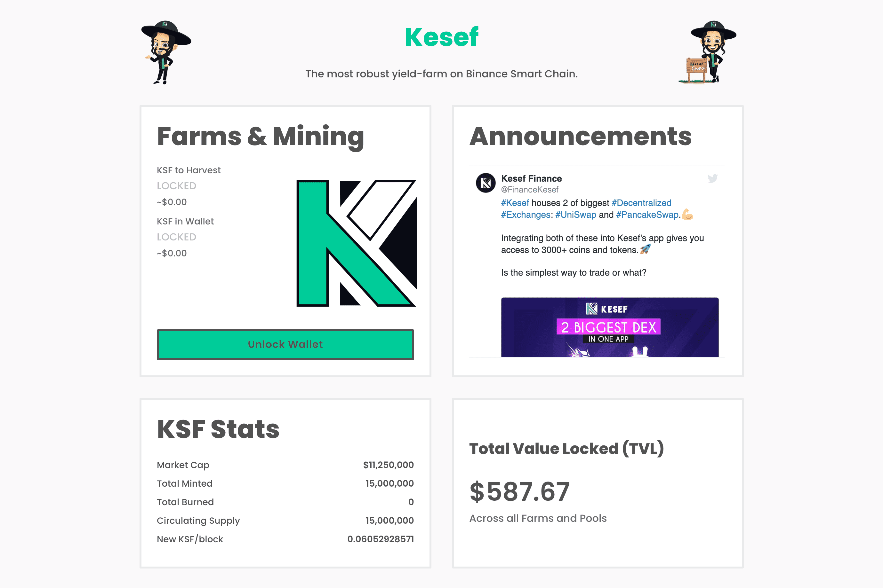Open the @FinanceKesef profile link

(x=529, y=190)
